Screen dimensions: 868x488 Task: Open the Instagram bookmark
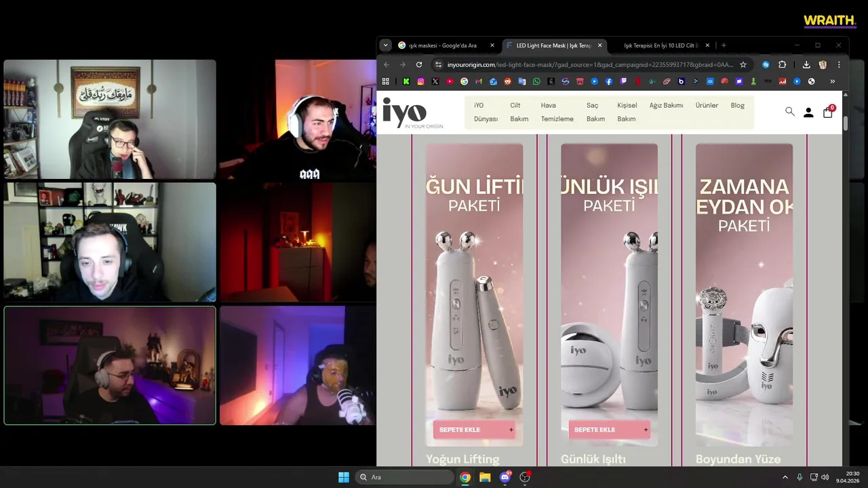click(x=420, y=81)
